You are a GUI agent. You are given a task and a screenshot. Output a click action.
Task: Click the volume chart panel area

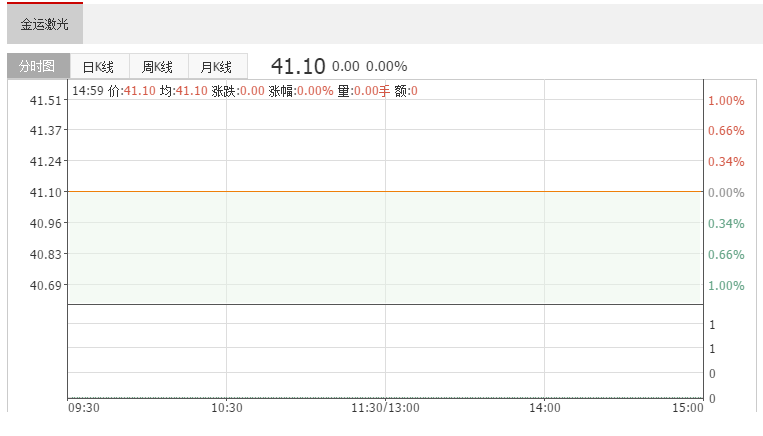point(385,352)
